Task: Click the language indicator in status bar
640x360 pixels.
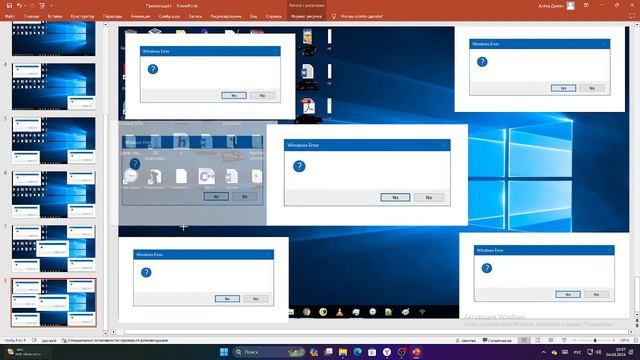Action: point(49,340)
